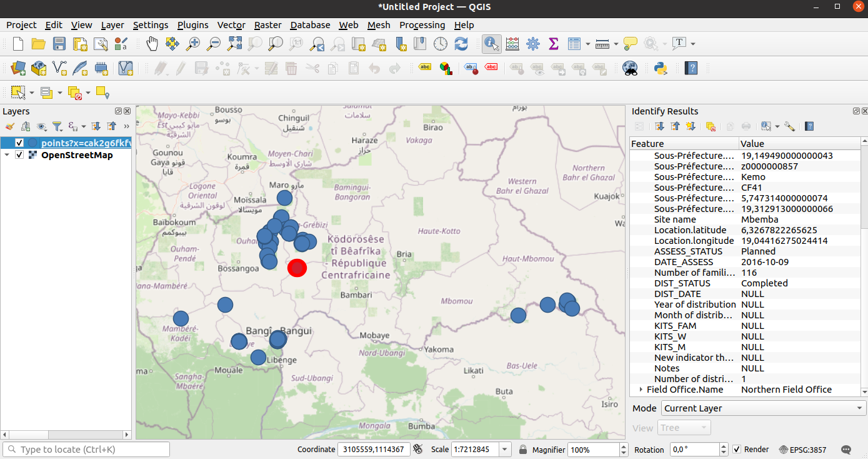Open the Style Manager icon
Viewport: 868px width, 459px height.
[x=121, y=44]
